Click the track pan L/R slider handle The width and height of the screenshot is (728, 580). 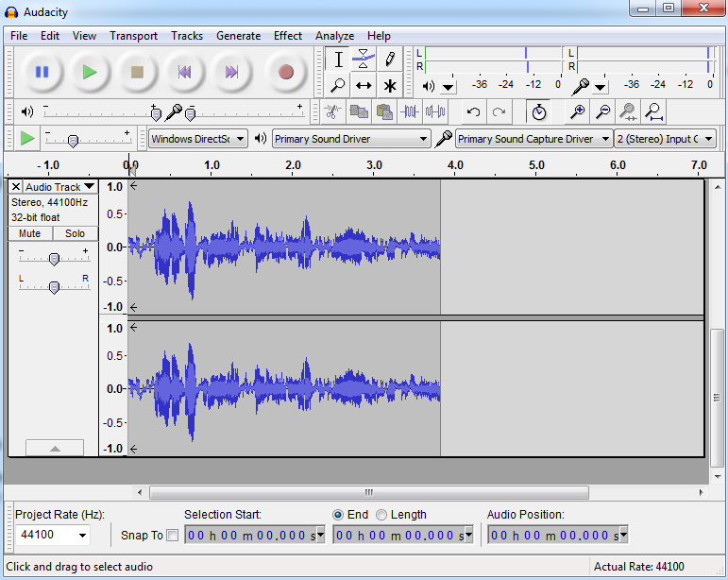[54, 287]
